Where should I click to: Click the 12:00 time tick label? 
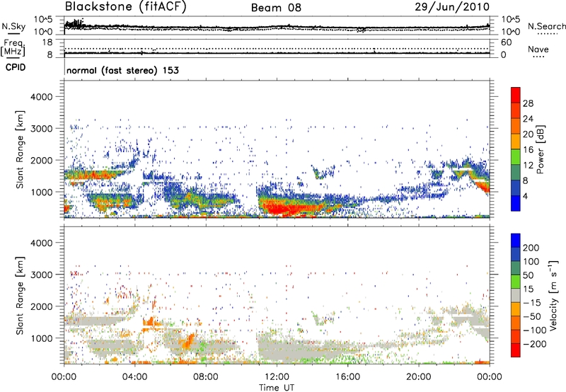(277, 377)
